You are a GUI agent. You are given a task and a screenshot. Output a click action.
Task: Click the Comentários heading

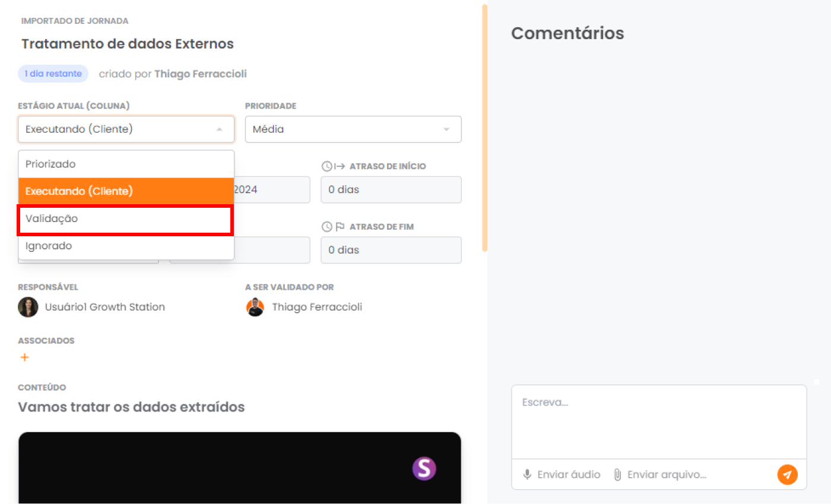(567, 33)
